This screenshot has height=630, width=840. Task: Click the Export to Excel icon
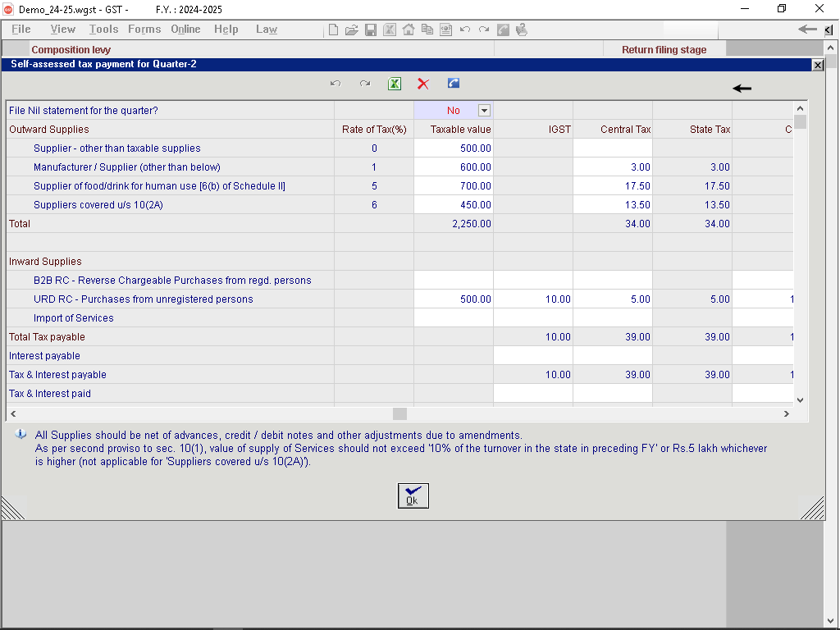pyautogui.click(x=395, y=84)
